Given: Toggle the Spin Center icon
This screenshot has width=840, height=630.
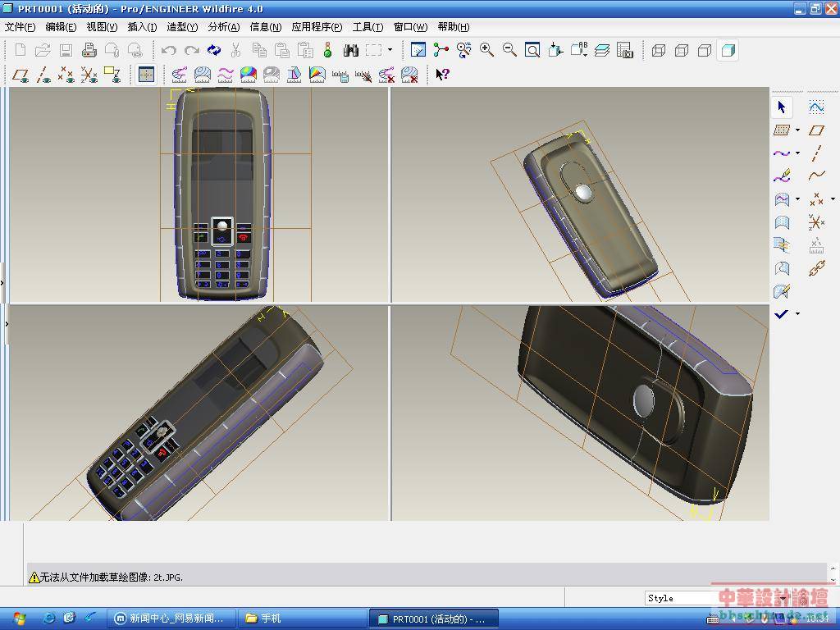Looking at the screenshot, I should 441,50.
